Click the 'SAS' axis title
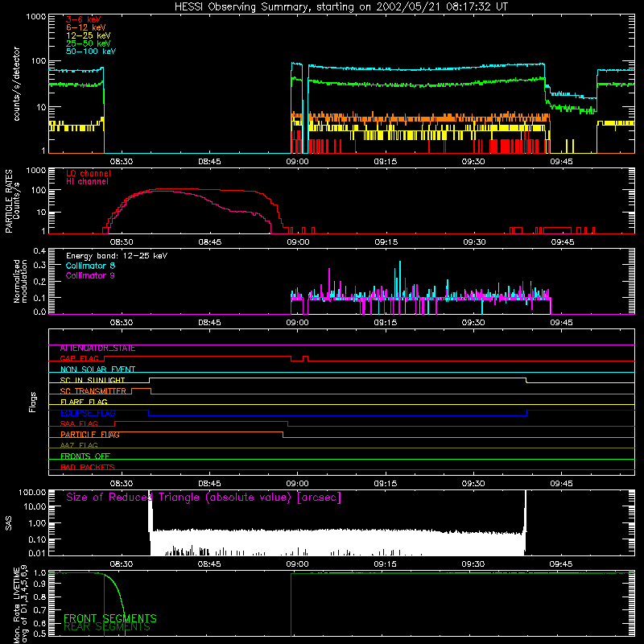The height and width of the screenshot is (644, 644). pos(9,523)
